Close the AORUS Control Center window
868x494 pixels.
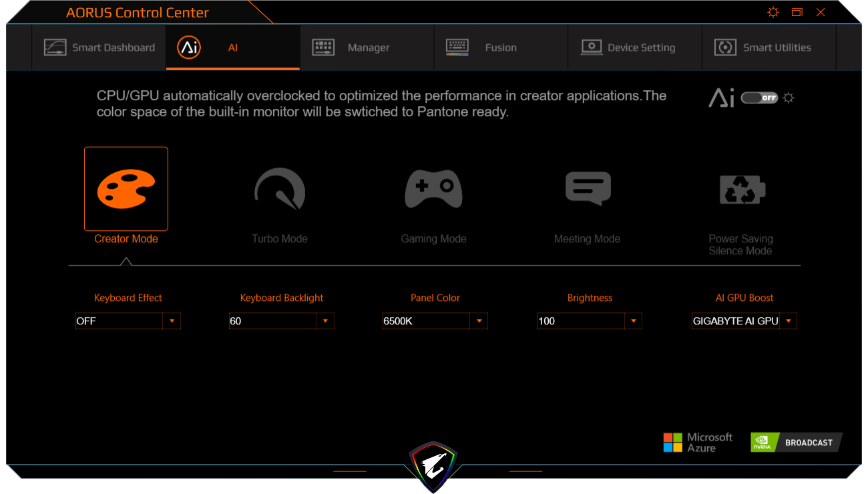[x=821, y=12]
